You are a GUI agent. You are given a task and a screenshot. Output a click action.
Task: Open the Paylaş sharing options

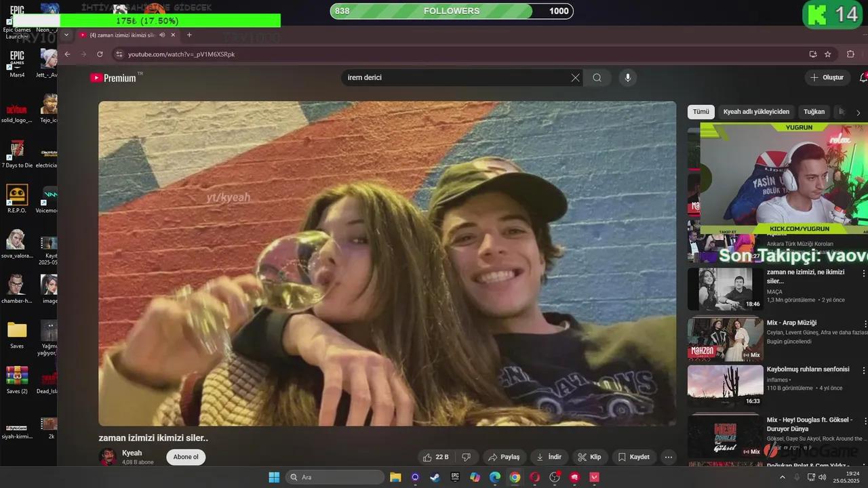(x=505, y=457)
